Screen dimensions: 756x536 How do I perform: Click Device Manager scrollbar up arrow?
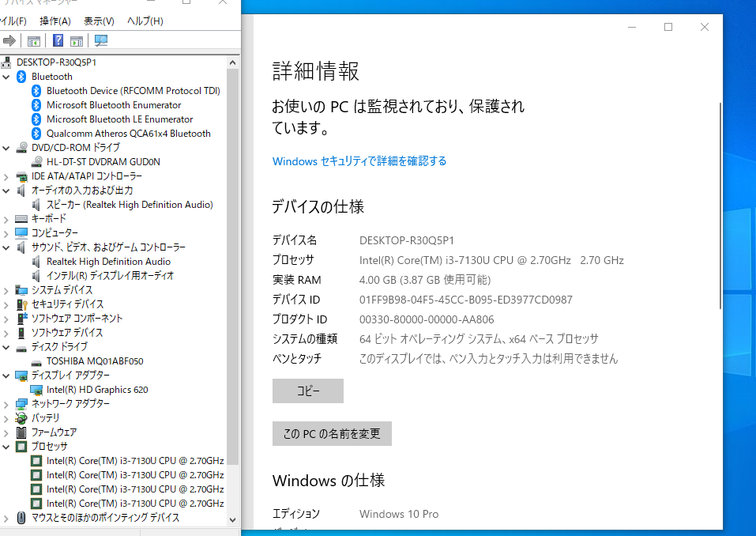coord(233,62)
